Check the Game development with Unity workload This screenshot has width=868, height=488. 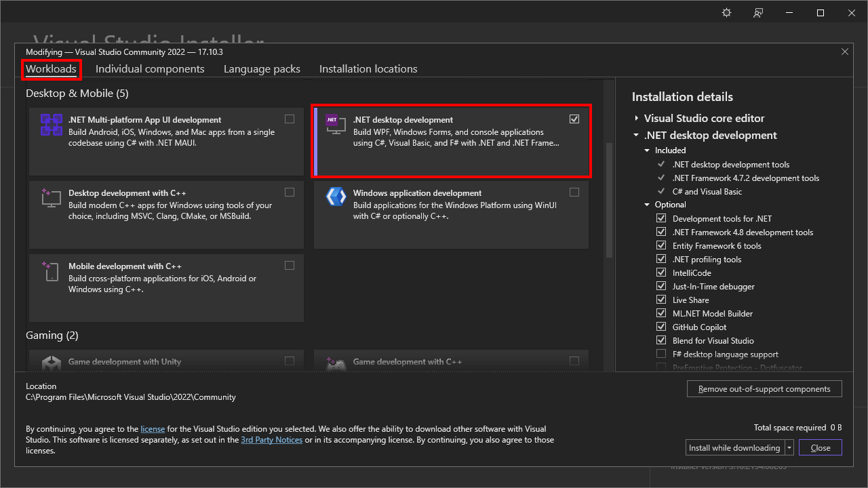point(290,361)
